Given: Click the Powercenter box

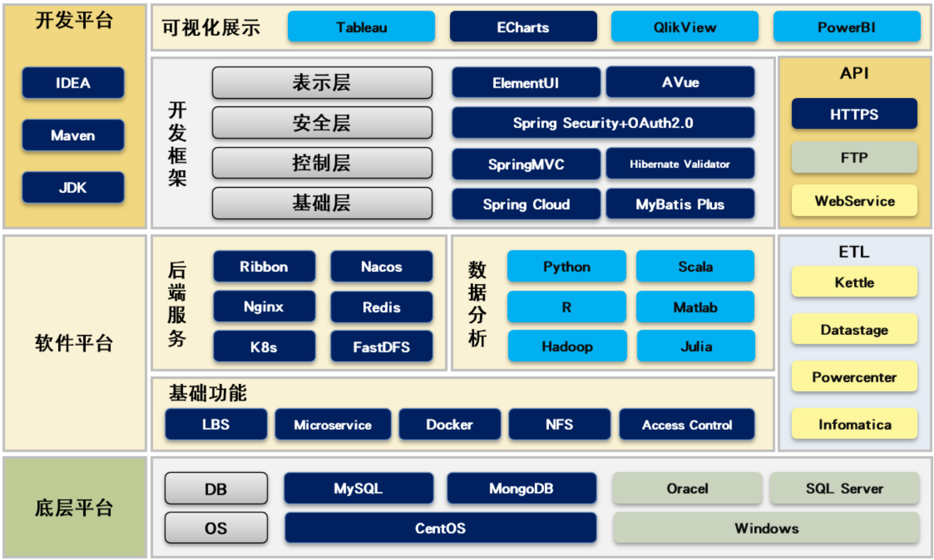Looking at the screenshot, I should pos(854,377).
